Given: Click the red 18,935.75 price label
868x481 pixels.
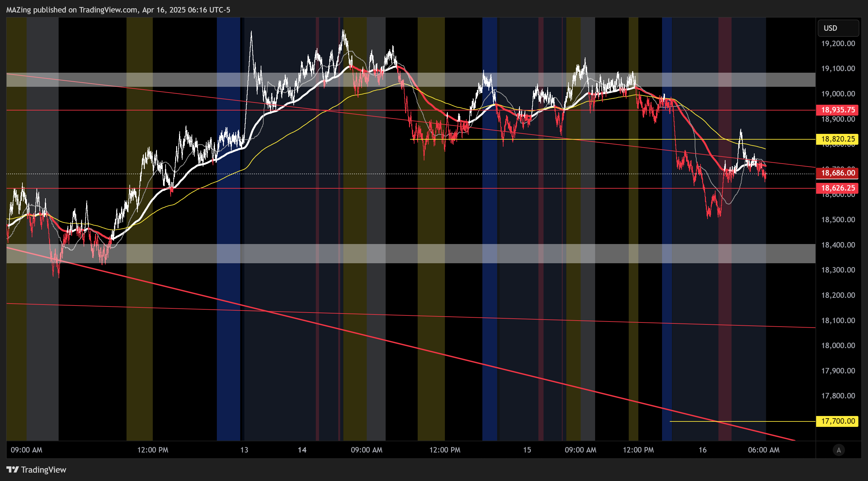Looking at the screenshot, I should [x=837, y=110].
